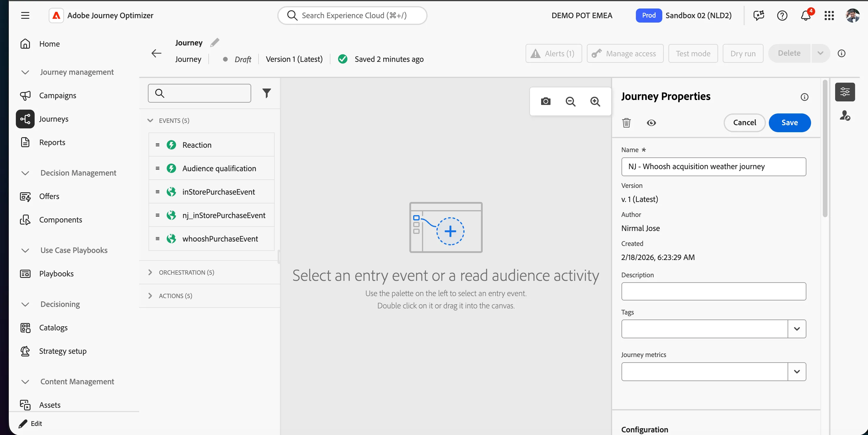Toggle the eye visibility icon in properties

(x=651, y=123)
